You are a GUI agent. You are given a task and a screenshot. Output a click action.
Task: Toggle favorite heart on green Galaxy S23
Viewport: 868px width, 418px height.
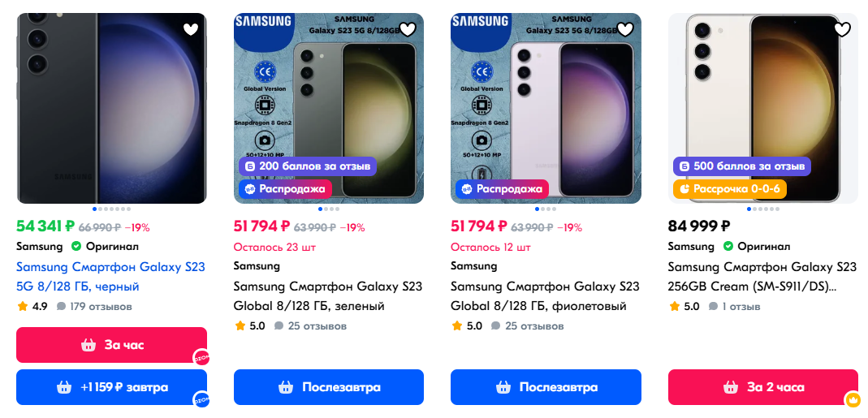tap(408, 30)
